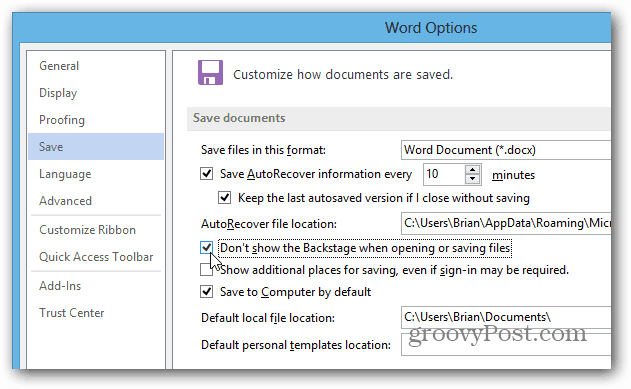This screenshot has height=389, width=631.
Task: Select the Save category
Action: 96,146
